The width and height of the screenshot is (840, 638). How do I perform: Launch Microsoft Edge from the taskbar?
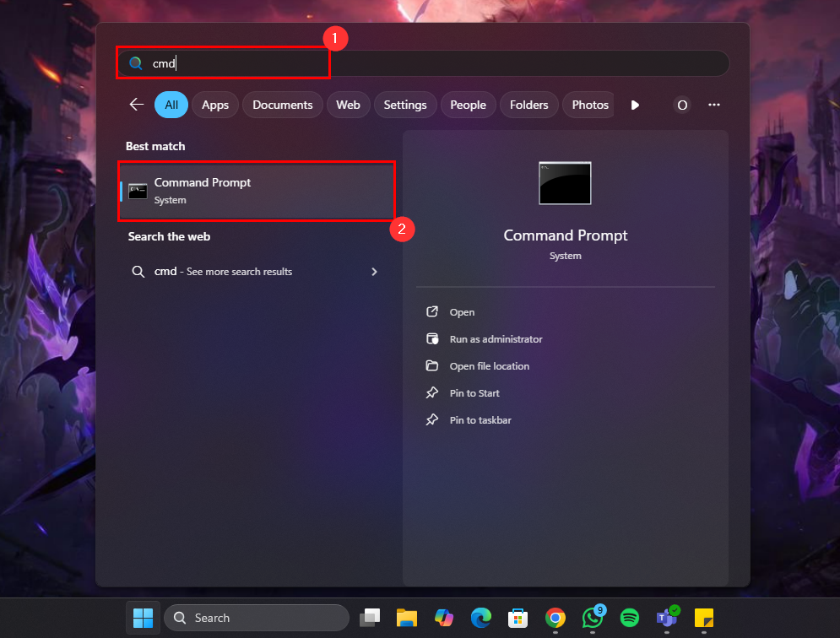tap(481, 618)
